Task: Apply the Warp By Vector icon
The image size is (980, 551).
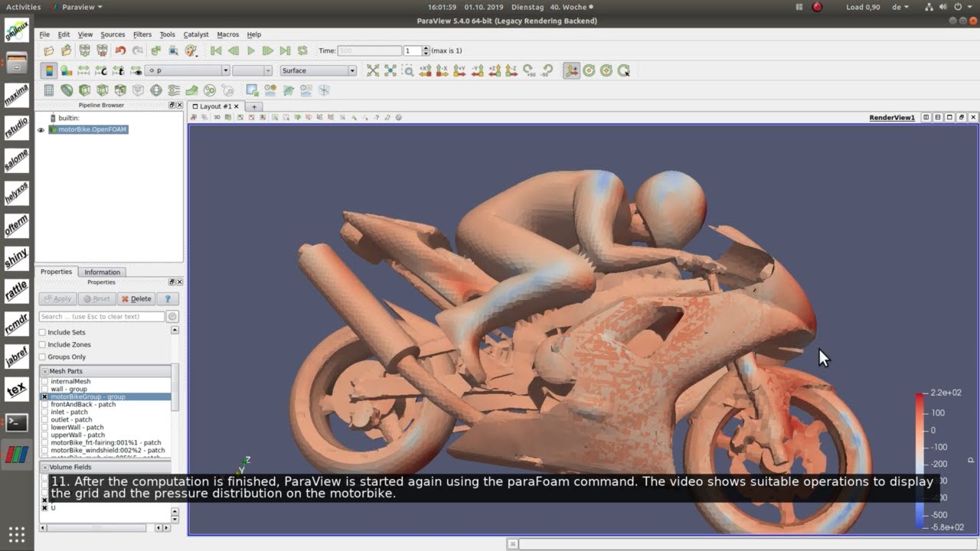Action: [191, 90]
